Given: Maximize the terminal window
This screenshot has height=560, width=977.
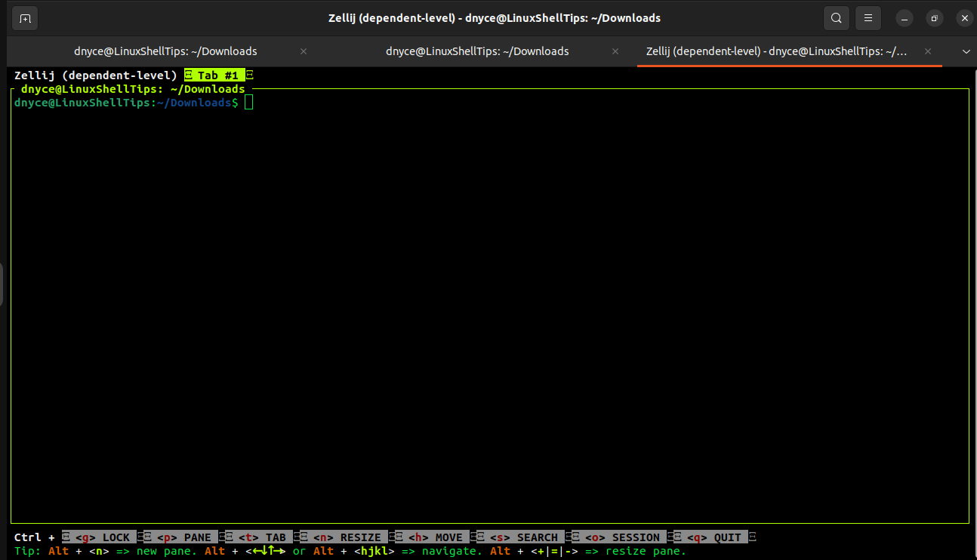Looking at the screenshot, I should coord(935,18).
